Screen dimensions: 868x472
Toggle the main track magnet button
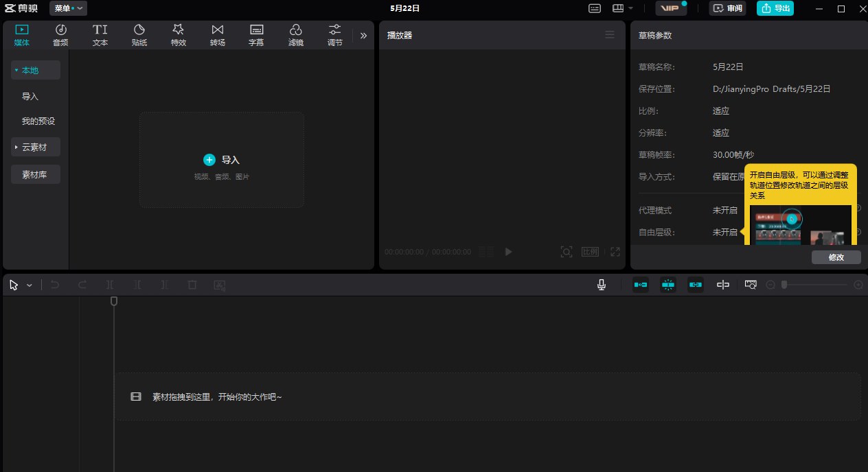tap(641, 285)
